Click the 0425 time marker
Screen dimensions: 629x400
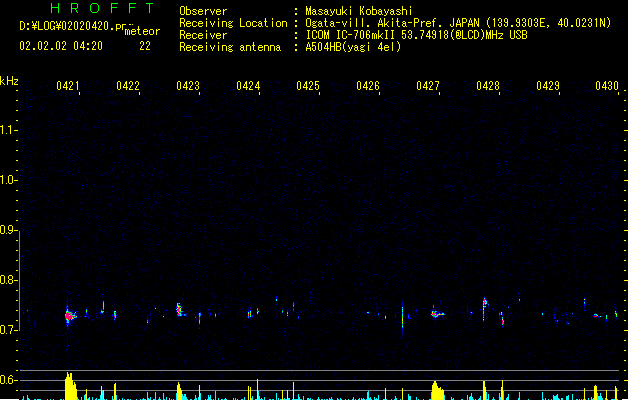[x=308, y=86]
